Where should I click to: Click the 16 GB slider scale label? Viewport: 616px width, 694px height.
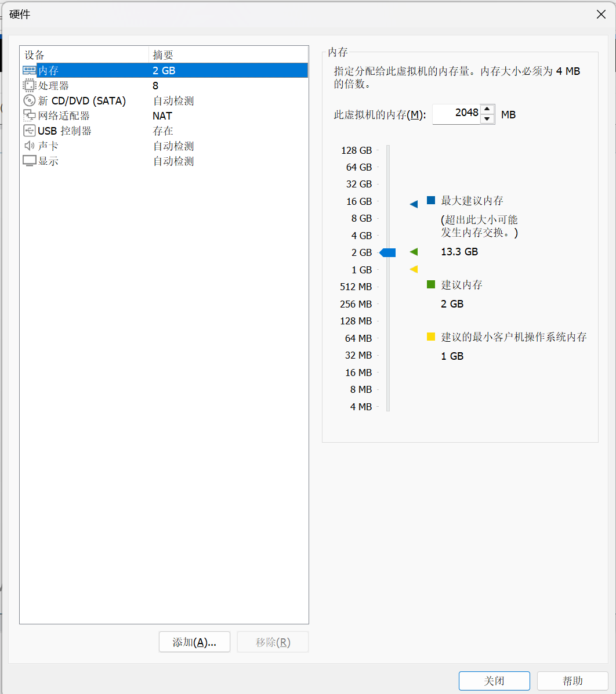[359, 201]
